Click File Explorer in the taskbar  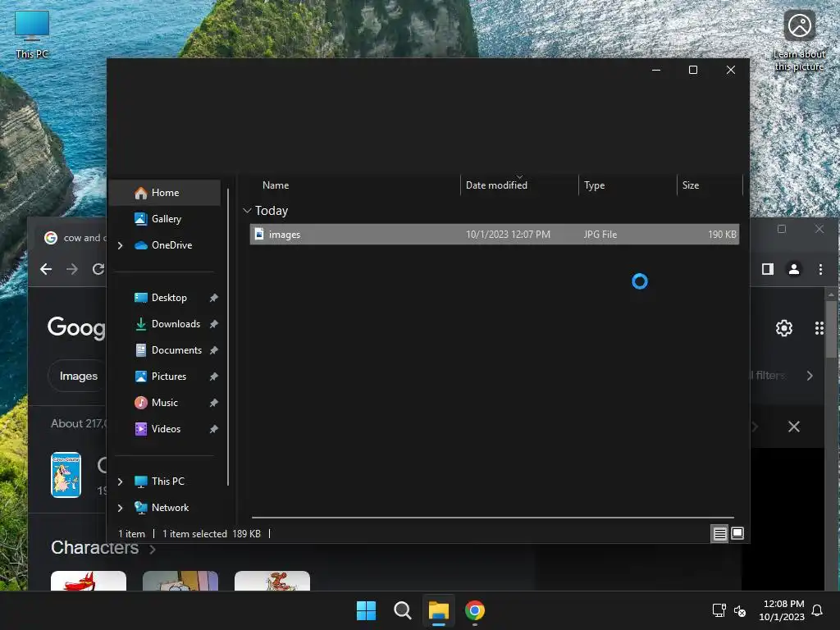438,610
